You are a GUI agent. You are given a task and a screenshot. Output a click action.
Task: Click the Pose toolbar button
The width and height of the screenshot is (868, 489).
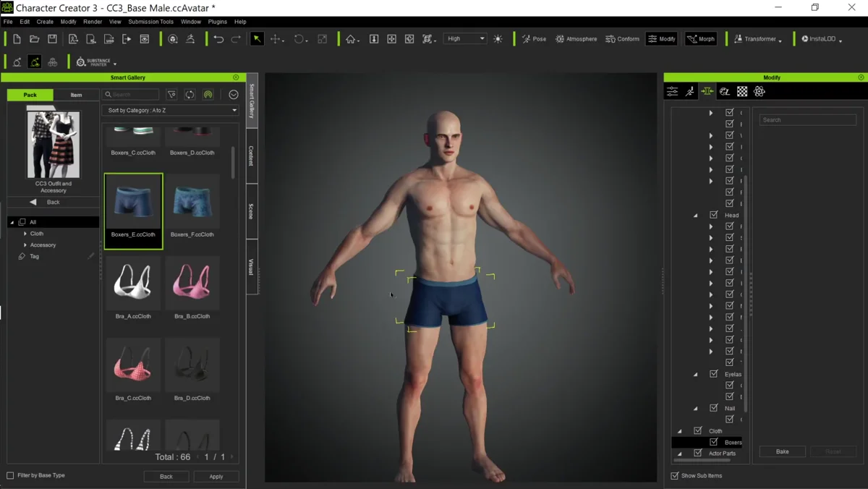point(534,39)
